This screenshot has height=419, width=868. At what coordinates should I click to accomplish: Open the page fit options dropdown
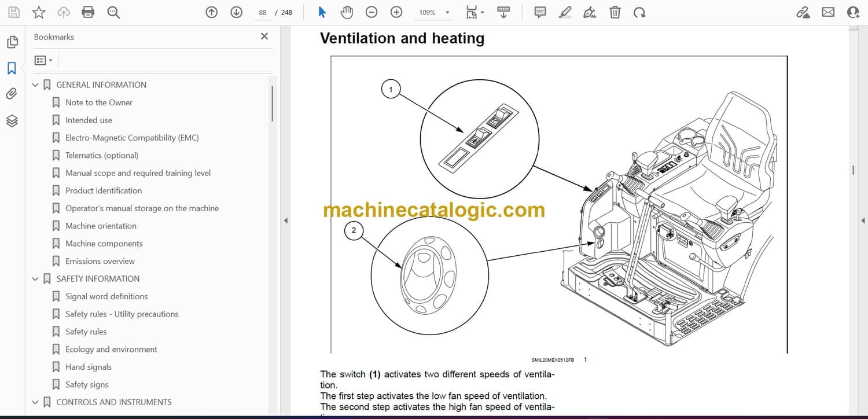475,12
